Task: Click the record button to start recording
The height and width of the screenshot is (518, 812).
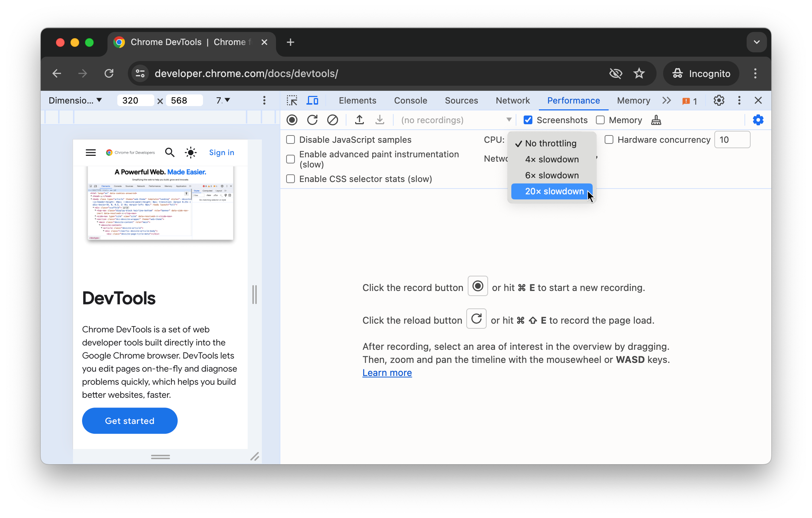Action: [x=292, y=120]
